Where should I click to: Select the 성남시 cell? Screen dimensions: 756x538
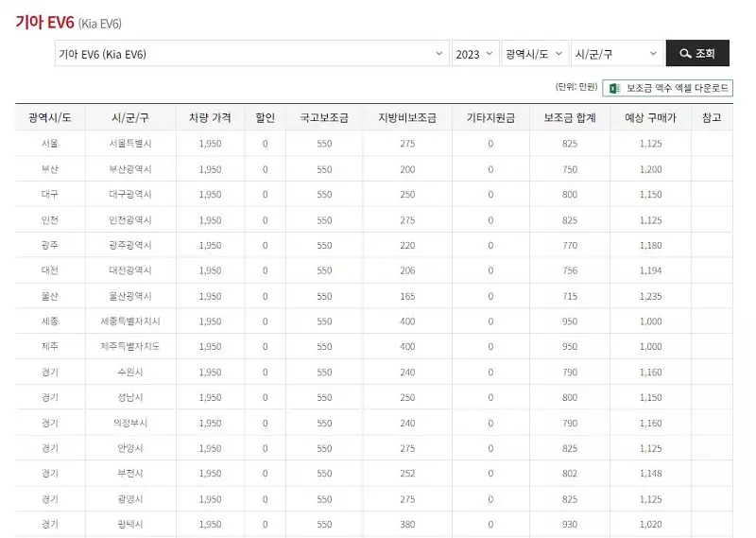point(130,397)
